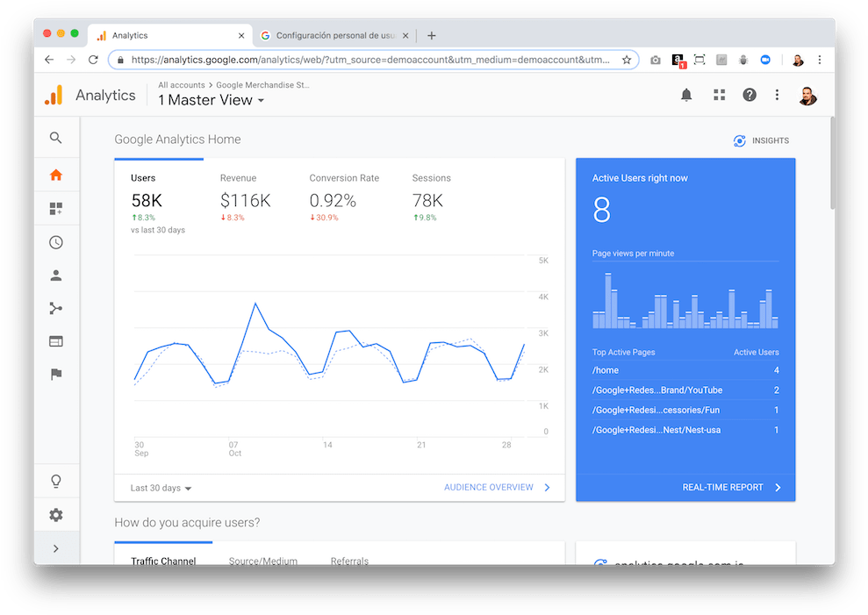Click the page vertical scrollbar
This screenshot has height=615, width=868.
pos(832,163)
